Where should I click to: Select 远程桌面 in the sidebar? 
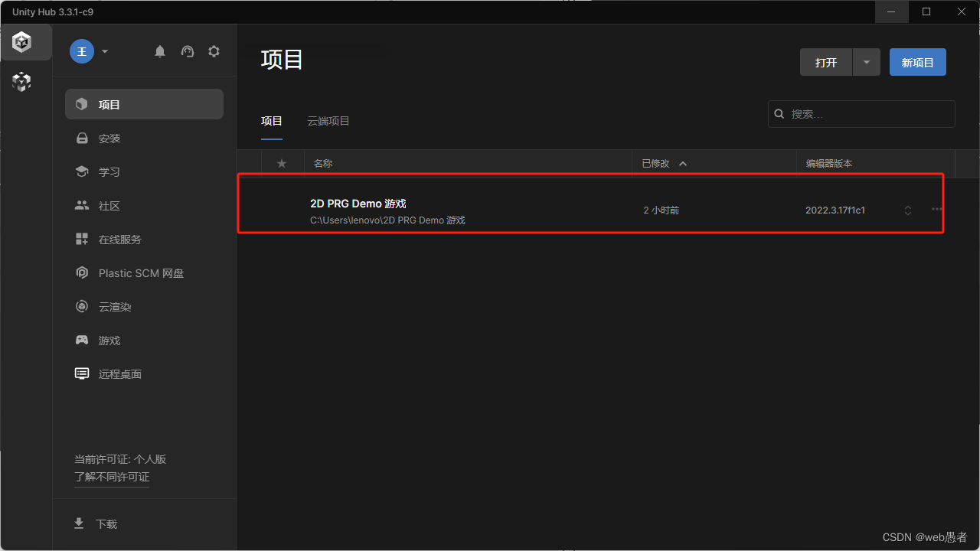[144, 374]
